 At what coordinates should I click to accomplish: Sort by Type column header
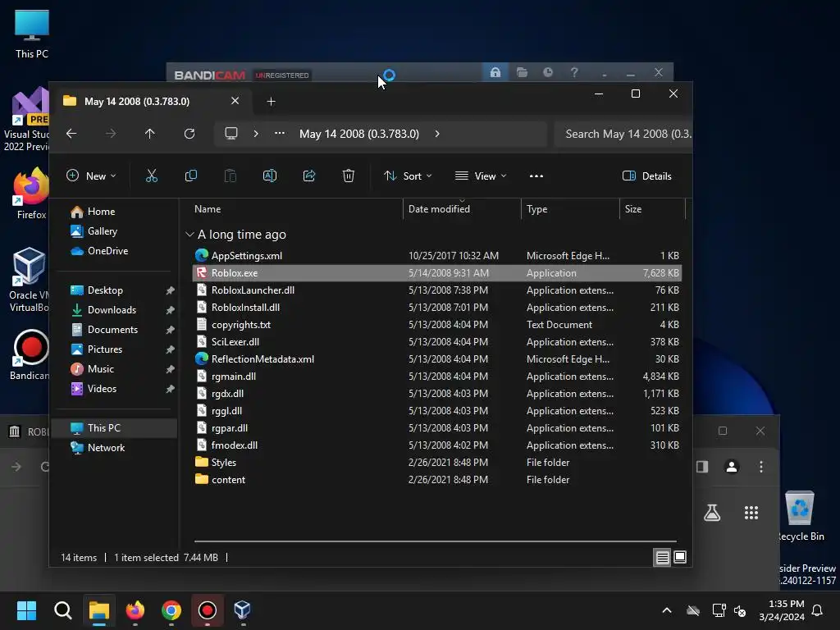(570, 209)
